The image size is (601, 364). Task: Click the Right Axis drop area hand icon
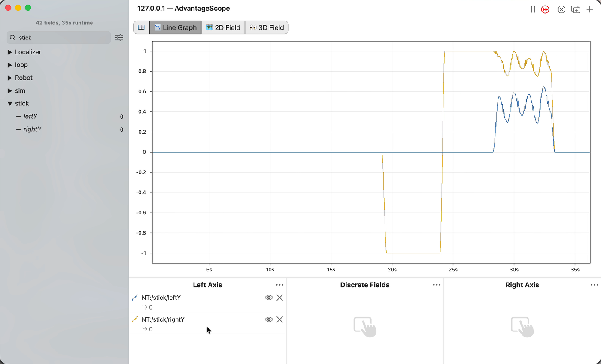tap(522, 327)
